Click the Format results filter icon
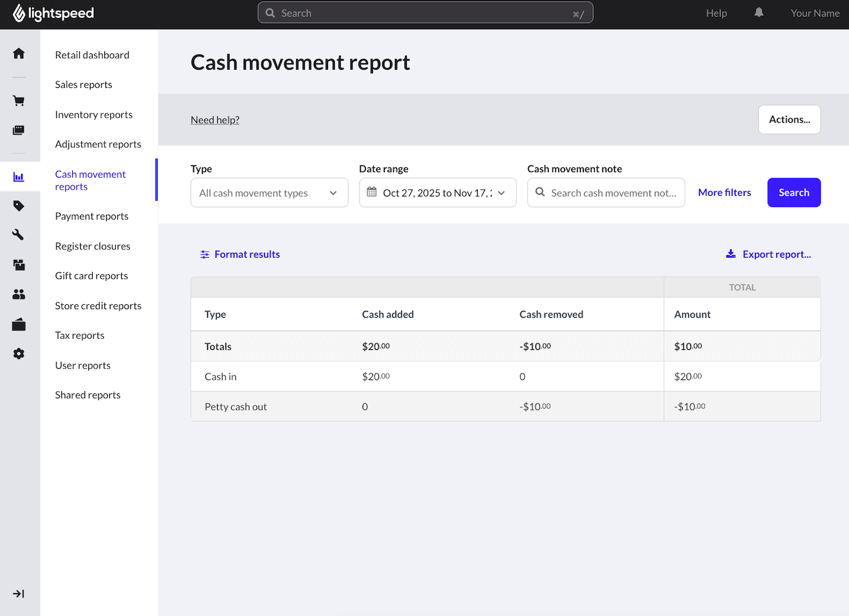Viewport: 849px width, 616px height. tap(205, 254)
